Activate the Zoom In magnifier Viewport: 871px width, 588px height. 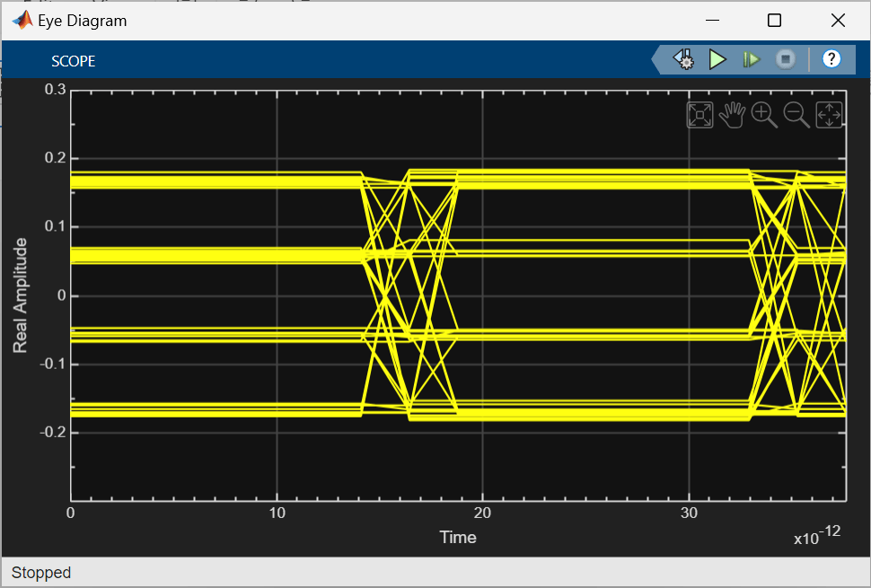[764, 114]
